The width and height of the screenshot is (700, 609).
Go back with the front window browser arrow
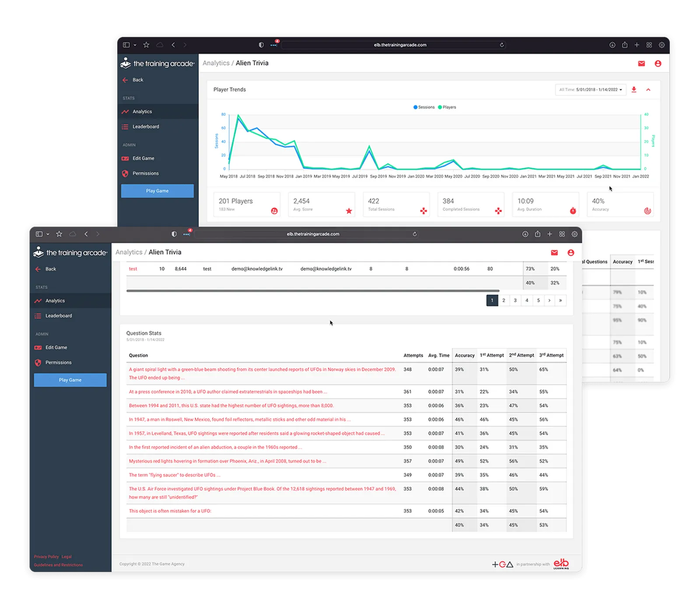(86, 234)
